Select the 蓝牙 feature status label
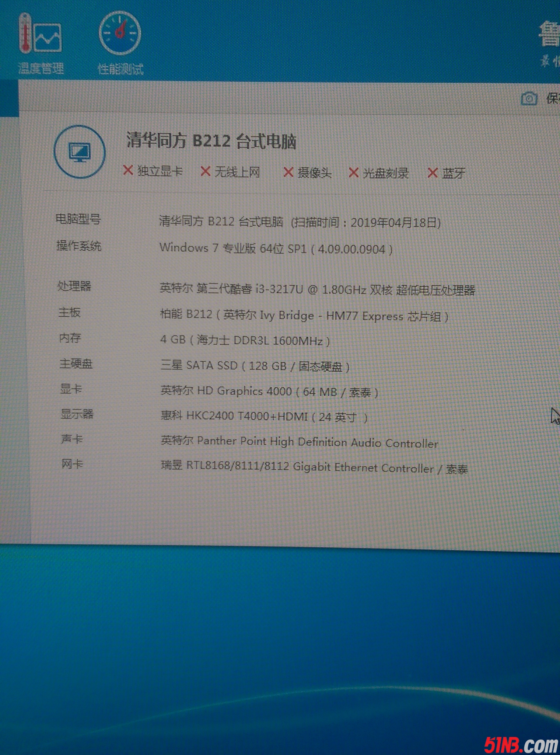This screenshot has width=560, height=755. tap(454, 173)
